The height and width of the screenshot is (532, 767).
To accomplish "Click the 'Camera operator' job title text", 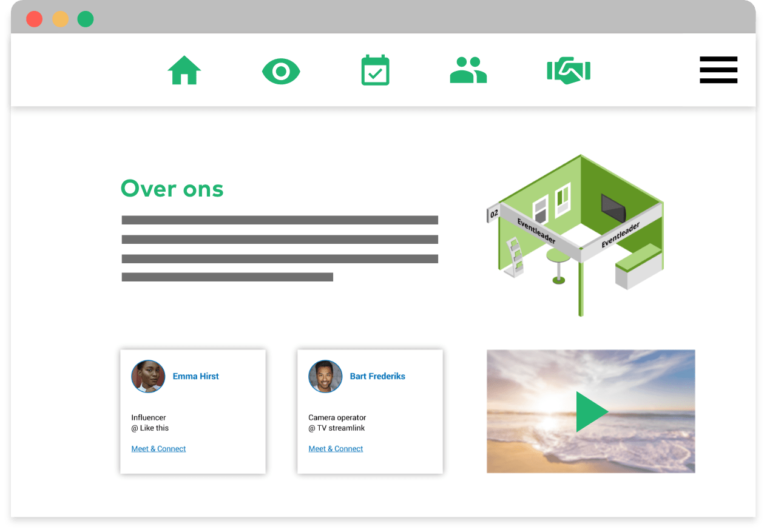I will [337, 417].
